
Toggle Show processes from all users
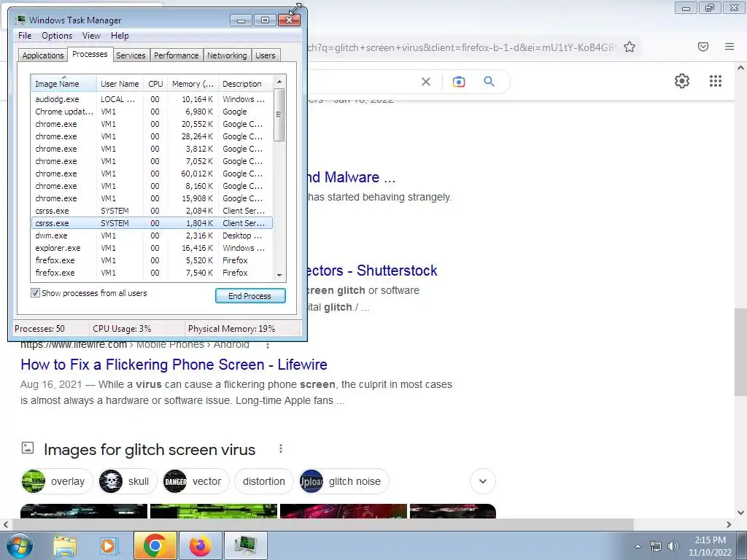pos(35,293)
